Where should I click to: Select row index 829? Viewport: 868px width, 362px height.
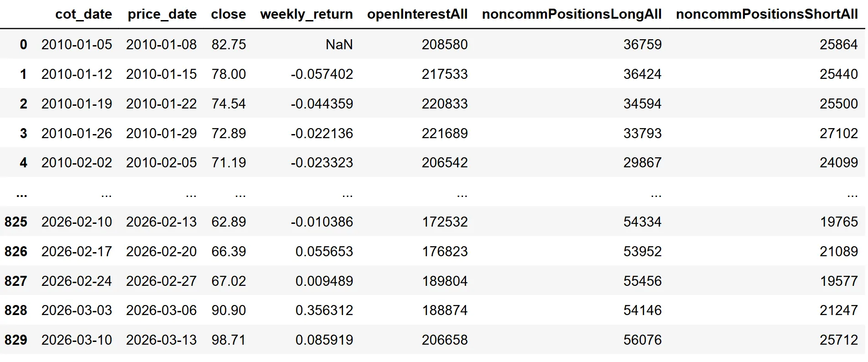(16, 340)
